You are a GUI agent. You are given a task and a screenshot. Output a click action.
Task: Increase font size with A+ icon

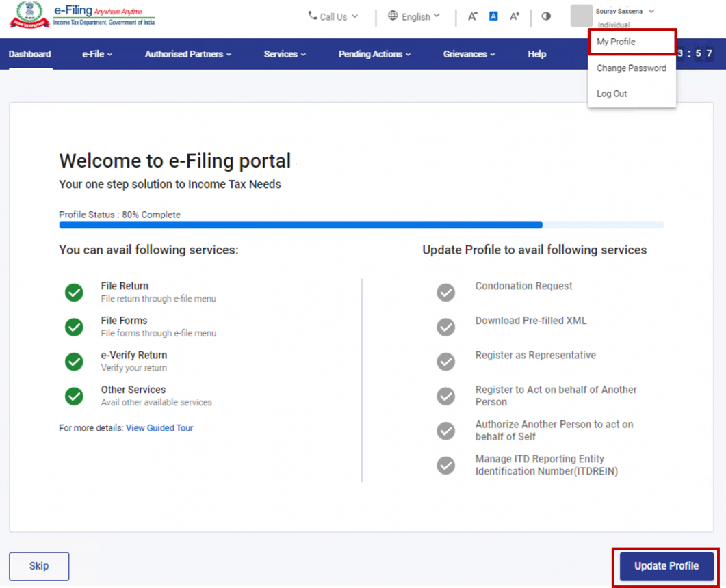pos(515,16)
